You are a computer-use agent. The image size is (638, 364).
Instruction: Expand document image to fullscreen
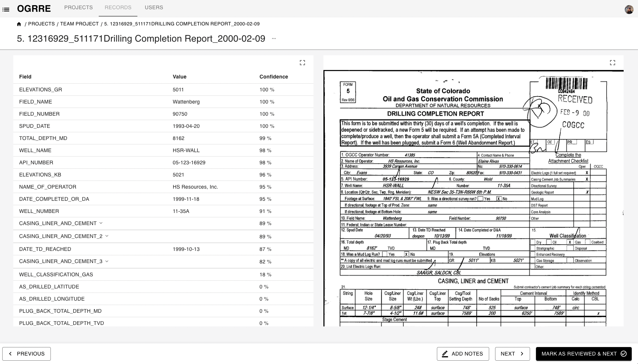[x=613, y=63]
